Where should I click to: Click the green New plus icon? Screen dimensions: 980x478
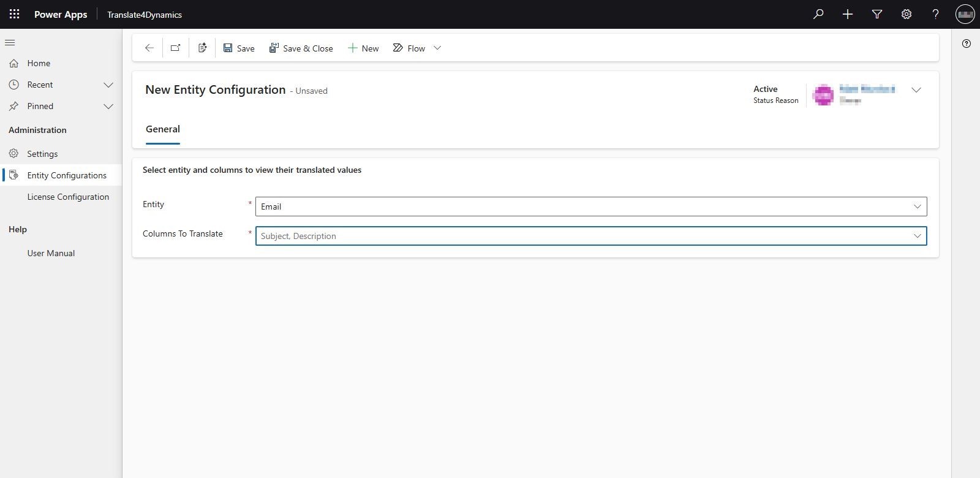[353, 48]
